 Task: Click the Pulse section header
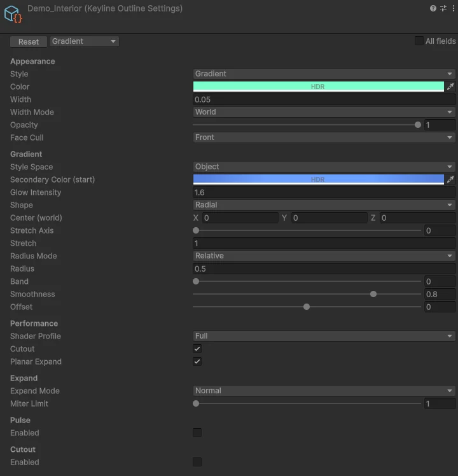pos(20,420)
